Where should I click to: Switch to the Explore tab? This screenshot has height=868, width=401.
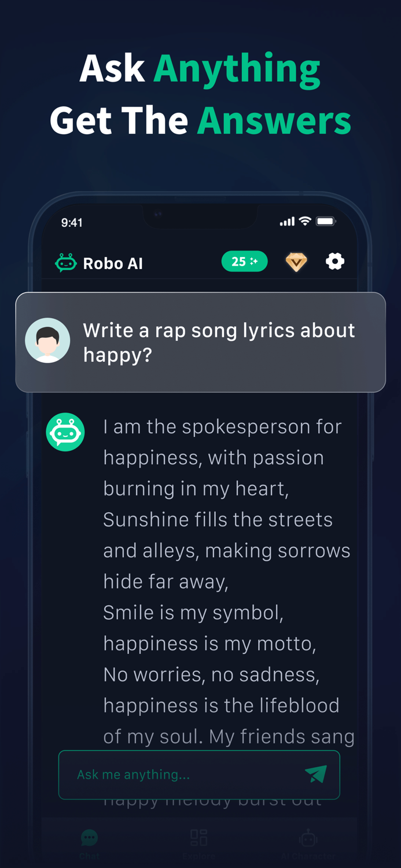point(198,842)
